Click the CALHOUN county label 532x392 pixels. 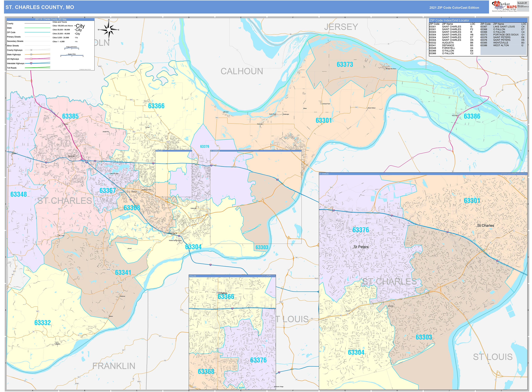[242, 71]
